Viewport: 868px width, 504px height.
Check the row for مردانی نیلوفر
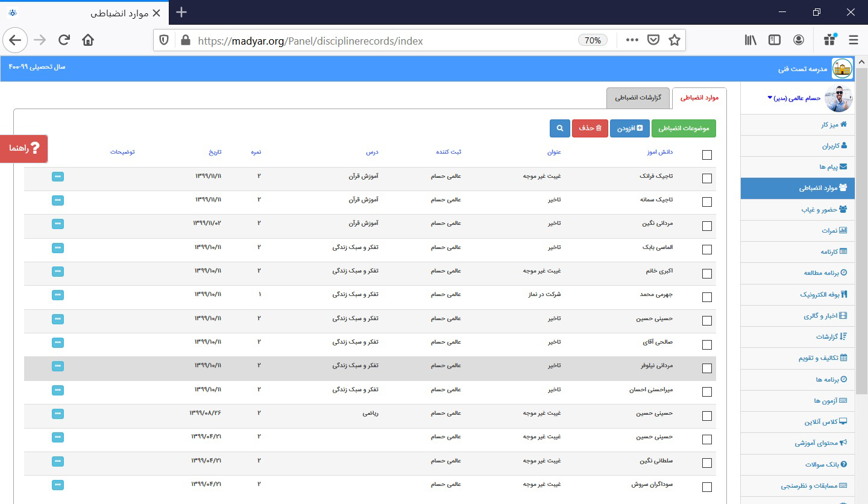(x=707, y=368)
